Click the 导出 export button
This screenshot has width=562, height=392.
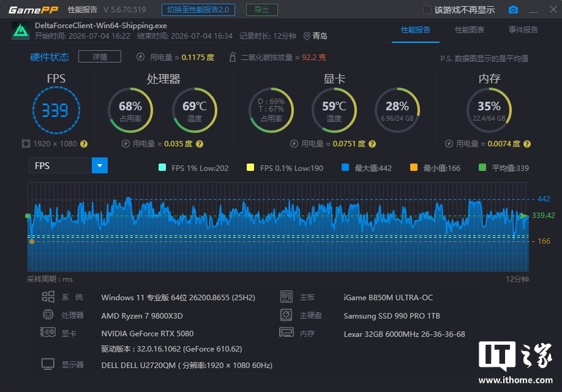point(261,10)
